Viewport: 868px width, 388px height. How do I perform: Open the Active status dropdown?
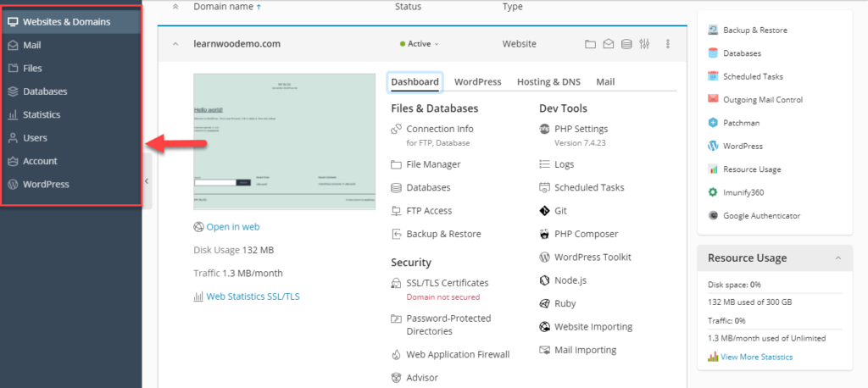click(x=419, y=44)
